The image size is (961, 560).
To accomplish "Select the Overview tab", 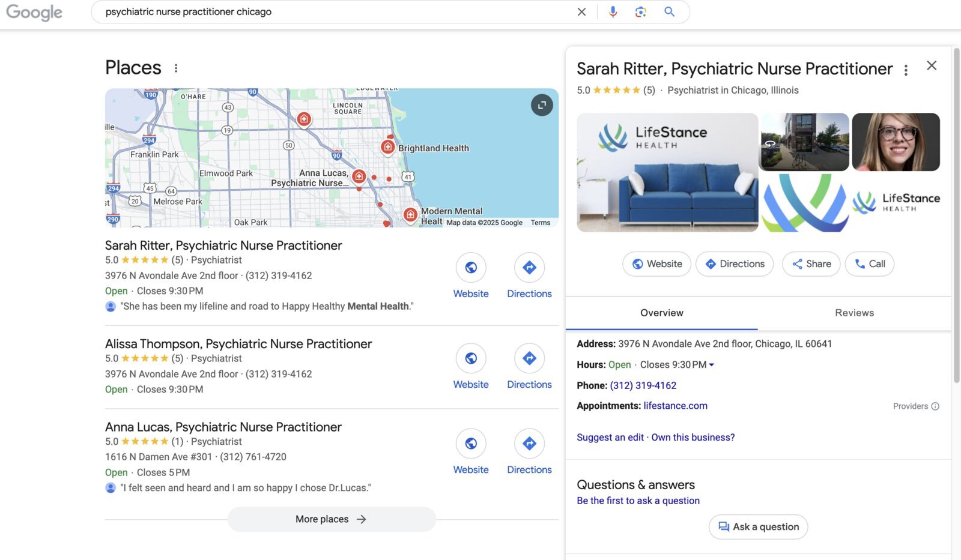I will click(662, 313).
